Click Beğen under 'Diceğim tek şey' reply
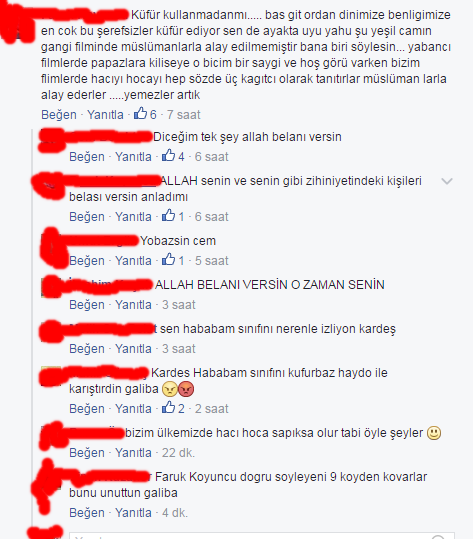473x539 pixels. click(87, 157)
